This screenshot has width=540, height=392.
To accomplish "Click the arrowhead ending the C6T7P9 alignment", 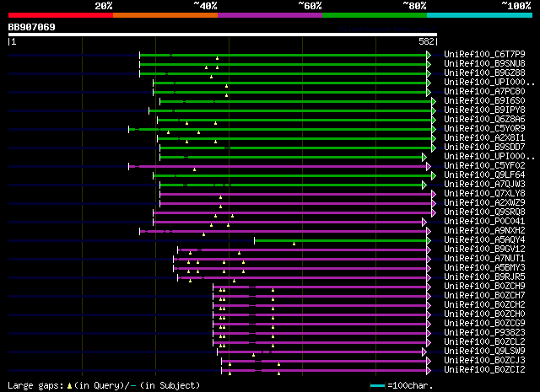I will pos(429,55).
